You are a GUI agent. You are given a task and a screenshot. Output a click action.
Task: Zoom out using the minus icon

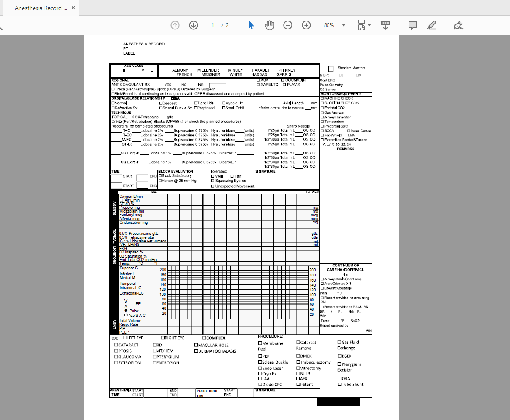coord(288,25)
